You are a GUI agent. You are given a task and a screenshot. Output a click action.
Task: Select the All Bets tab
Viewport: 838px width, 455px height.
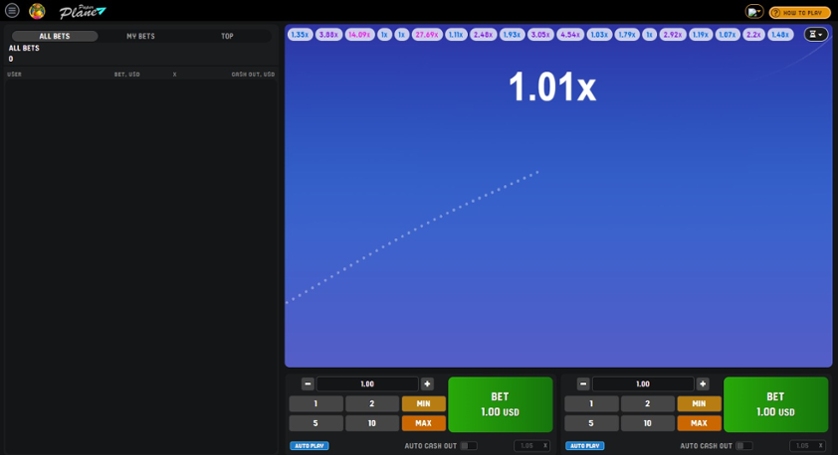54,36
